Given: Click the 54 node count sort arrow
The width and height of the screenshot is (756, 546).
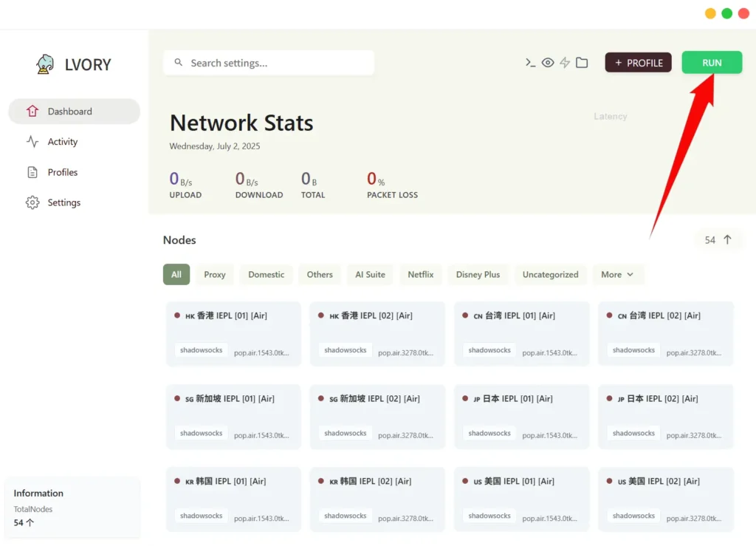Looking at the screenshot, I should click(727, 239).
